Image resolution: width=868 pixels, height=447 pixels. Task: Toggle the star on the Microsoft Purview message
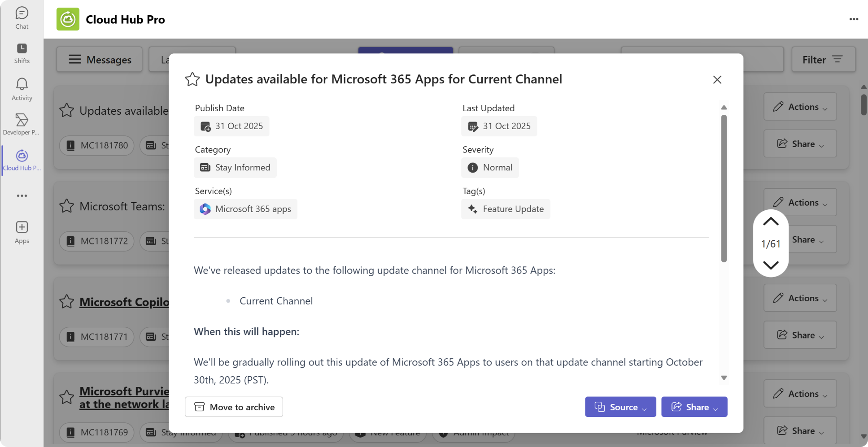(x=66, y=397)
